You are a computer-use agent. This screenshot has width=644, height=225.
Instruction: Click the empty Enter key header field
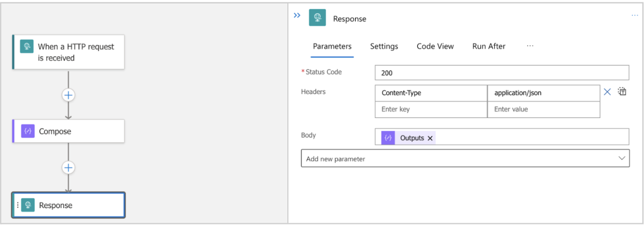pyautogui.click(x=430, y=109)
